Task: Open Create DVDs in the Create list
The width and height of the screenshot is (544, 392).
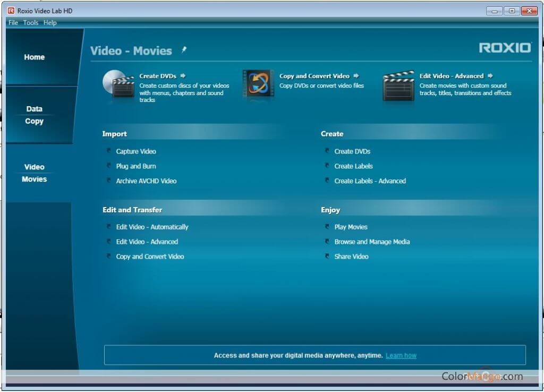Action: click(352, 151)
